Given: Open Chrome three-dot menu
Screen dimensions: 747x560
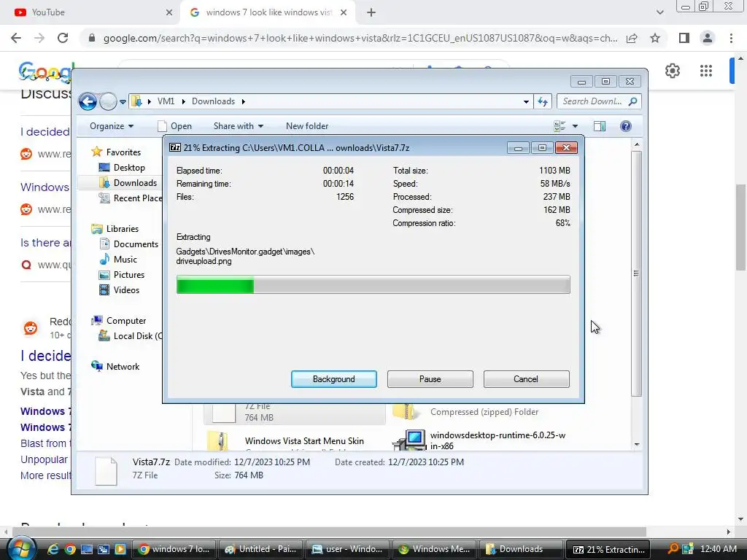Looking at the screenshot, I should click(x=731, y=38).
